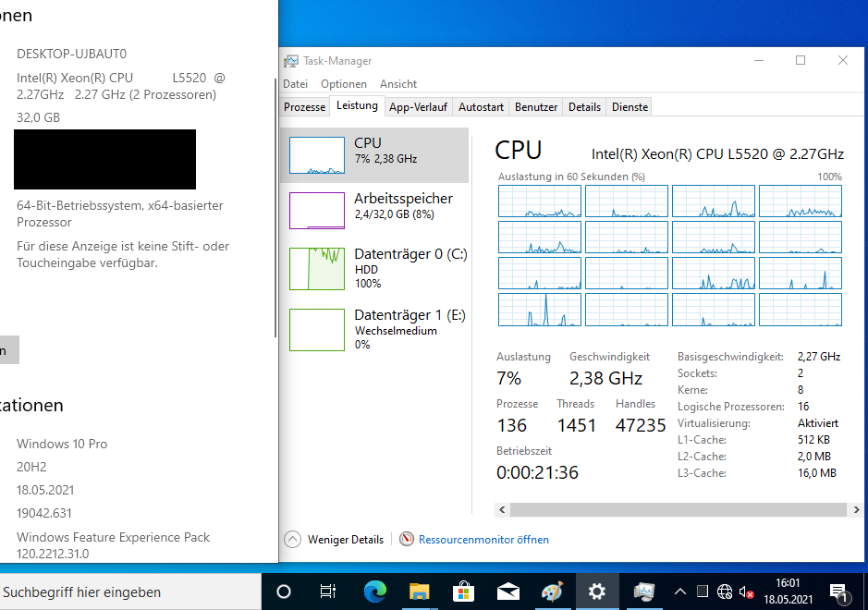Open the Dienste tab
The image size is (868, 610).
[x=630, y=107]
